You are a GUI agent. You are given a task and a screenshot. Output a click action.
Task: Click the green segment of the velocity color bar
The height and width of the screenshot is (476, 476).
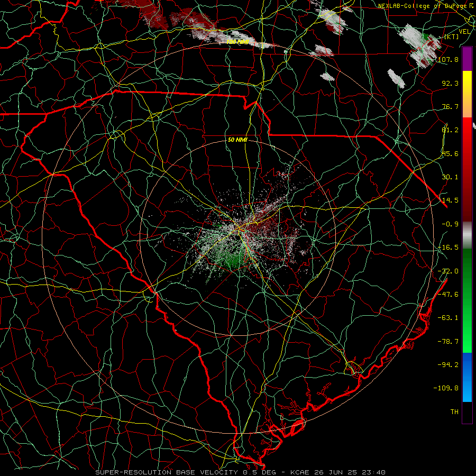pos(467,300)
